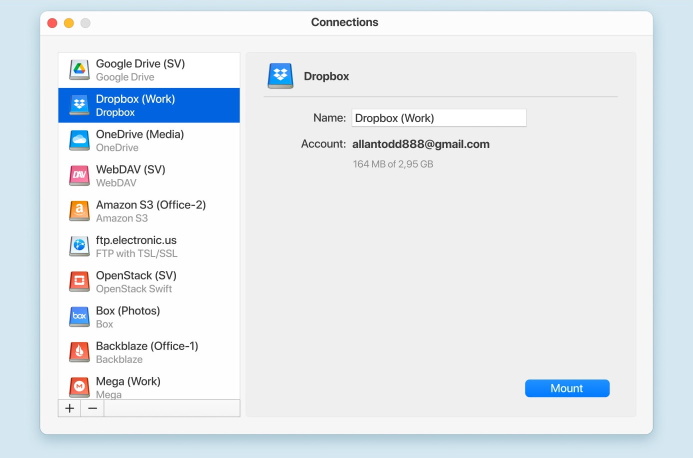Click the ftp.electronic.us globe icon

80,246
